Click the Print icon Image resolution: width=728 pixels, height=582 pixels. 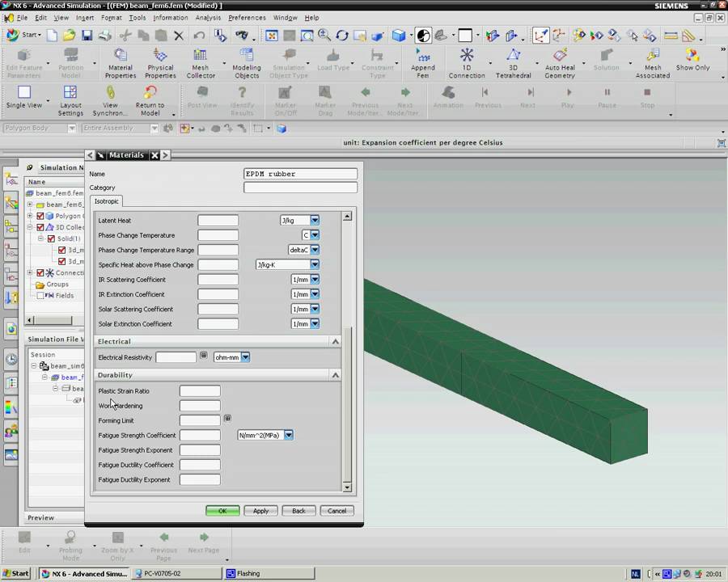tap(105, 36)
